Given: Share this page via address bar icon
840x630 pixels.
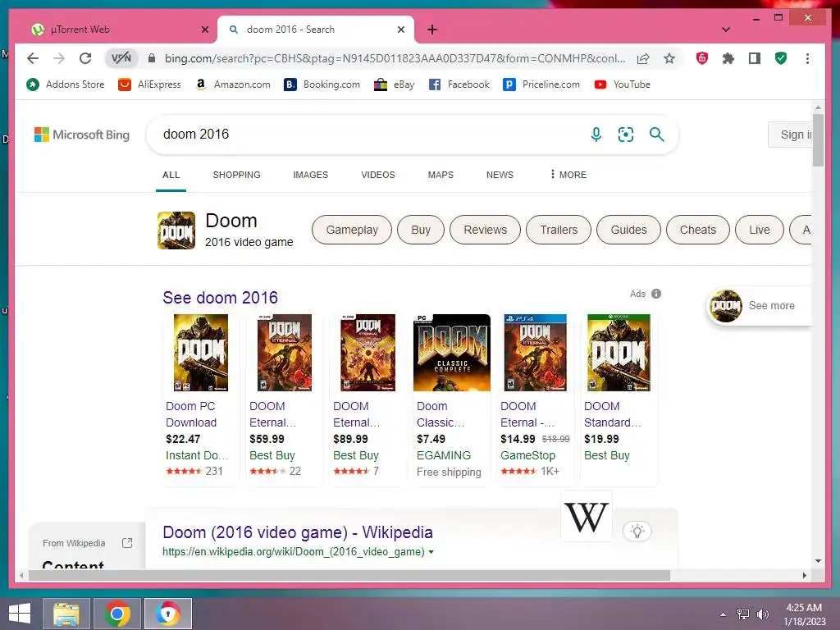Looking at the screenshot, I should (x=643, y=58).
